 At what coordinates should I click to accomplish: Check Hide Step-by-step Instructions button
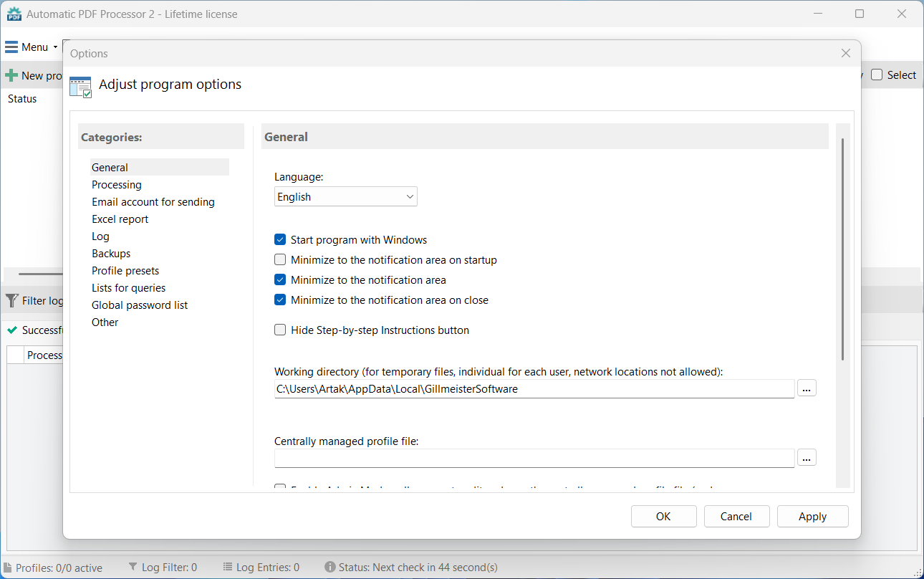pyautogui.click(x=280, y=330)
